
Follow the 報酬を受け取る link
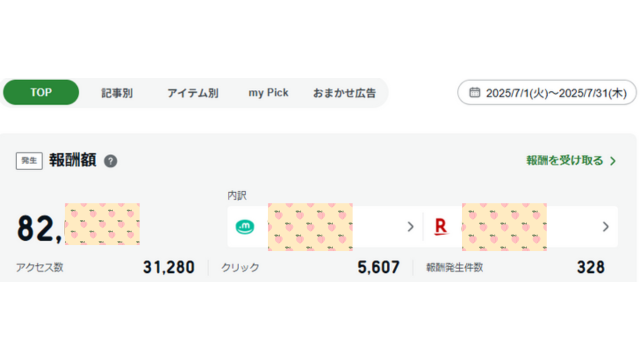click(565, 160)
